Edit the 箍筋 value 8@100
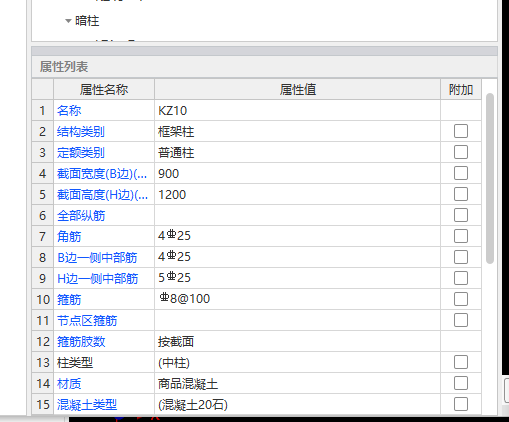Screen dimensions: 509x422 pos(298,299)
